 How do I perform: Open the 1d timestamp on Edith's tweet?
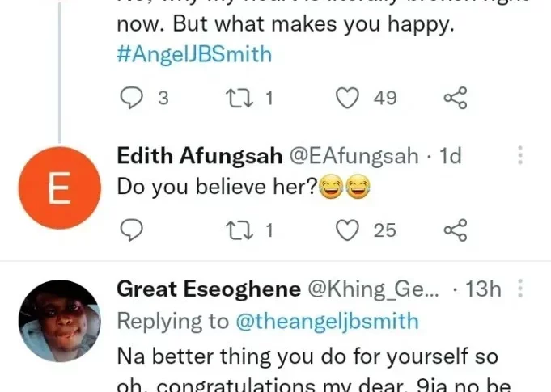[x=449, y=155]
